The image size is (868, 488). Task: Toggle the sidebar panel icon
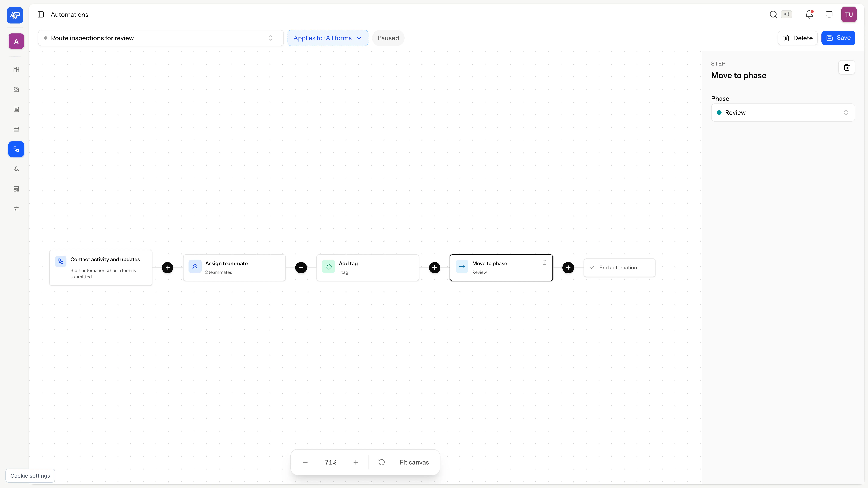(41, 14)
